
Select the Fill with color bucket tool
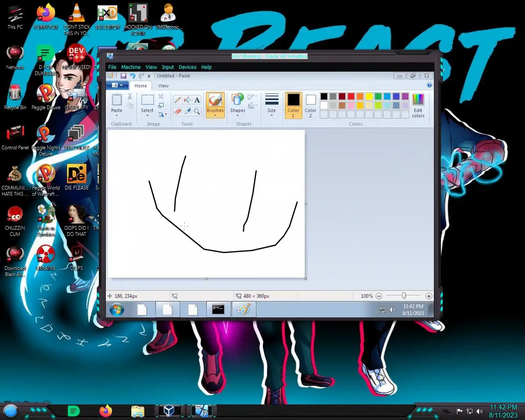tap(187, 100)
